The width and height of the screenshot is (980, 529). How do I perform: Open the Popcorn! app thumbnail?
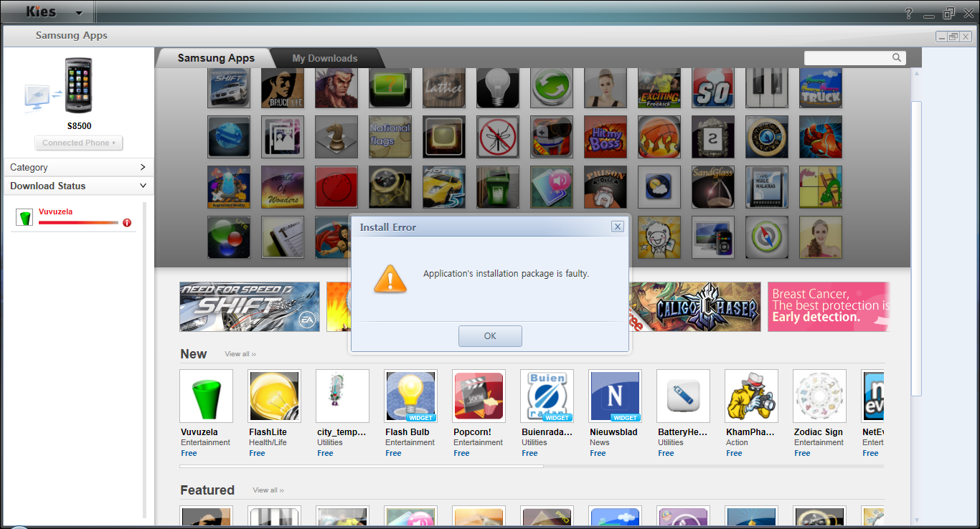click(x=479, y=396)
